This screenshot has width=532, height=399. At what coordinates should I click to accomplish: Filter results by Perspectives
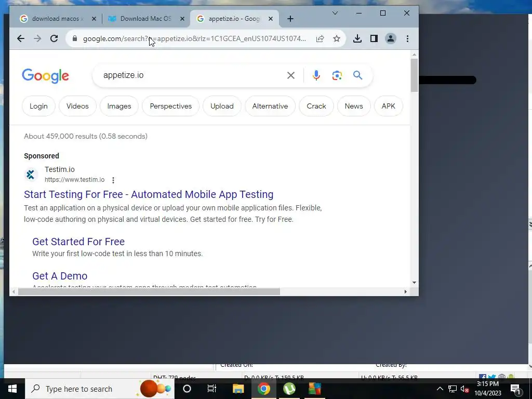(x=170, y=106)
